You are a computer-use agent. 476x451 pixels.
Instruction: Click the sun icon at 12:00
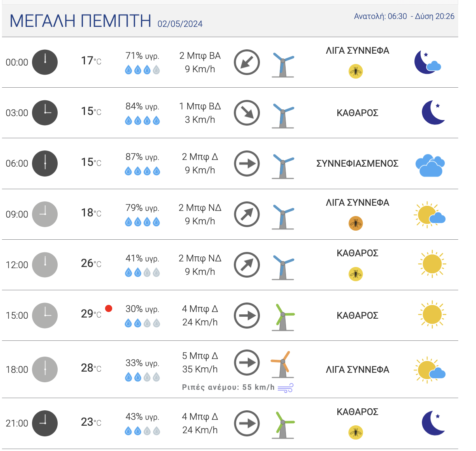[432, 264]
